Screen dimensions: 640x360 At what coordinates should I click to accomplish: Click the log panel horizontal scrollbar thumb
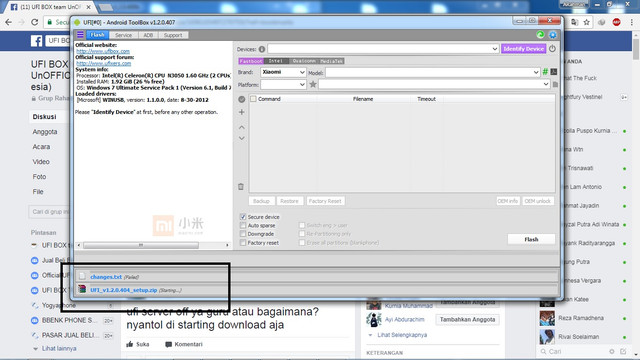tap(141, 245)
